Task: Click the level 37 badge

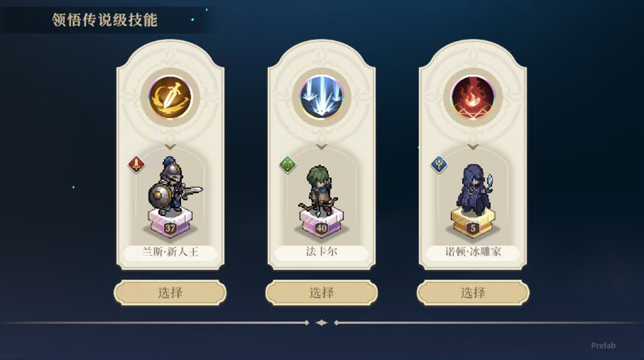Action: click(170, 228)
